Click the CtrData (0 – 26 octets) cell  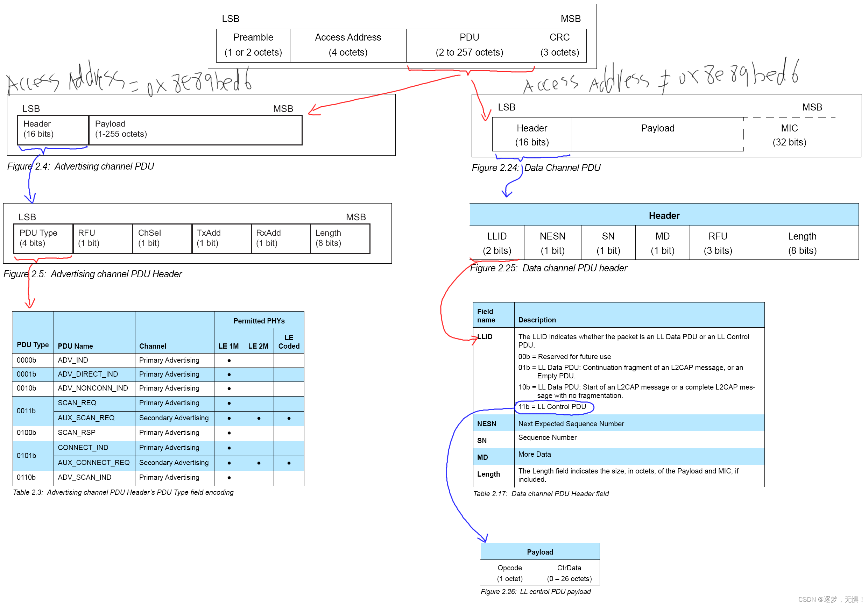[569, 573]
